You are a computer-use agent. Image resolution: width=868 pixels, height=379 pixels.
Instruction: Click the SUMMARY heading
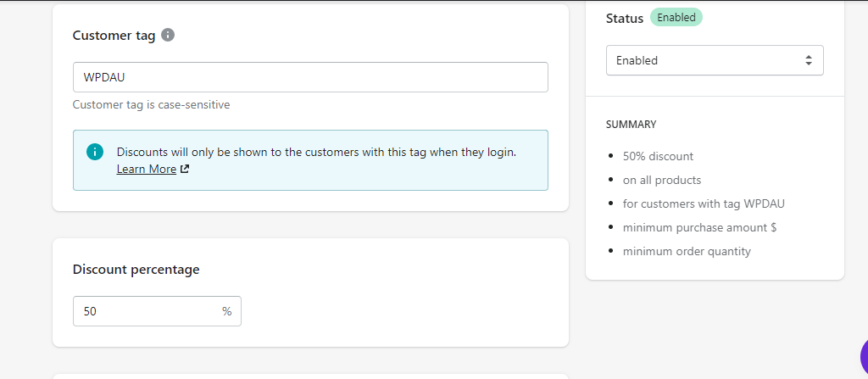631,124
